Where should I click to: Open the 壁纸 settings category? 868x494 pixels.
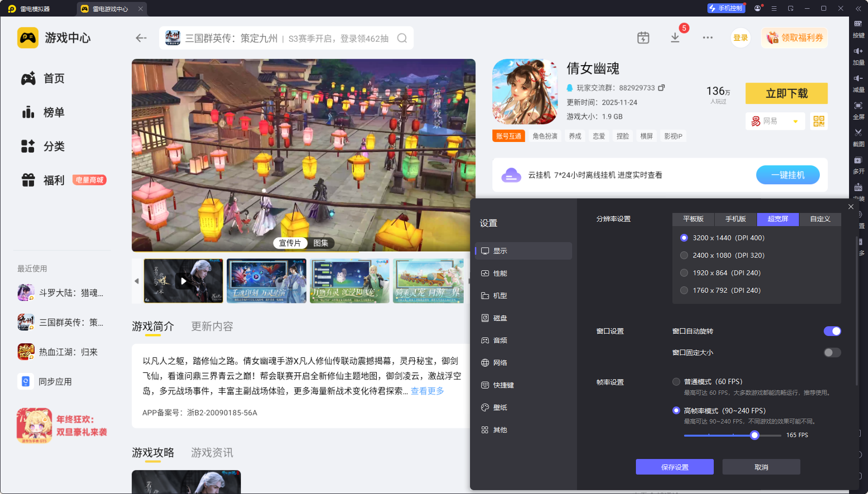(524, 407)
